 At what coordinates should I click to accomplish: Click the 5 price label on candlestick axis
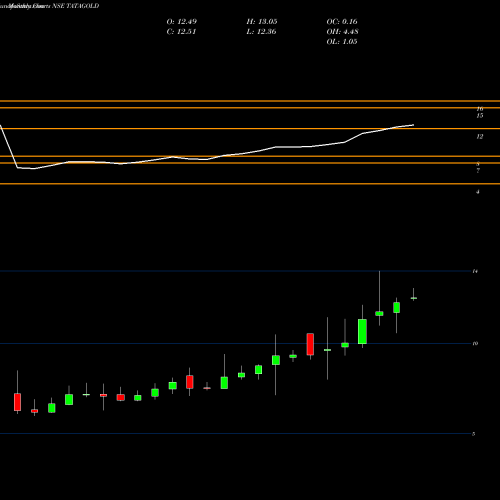[473, 434]
